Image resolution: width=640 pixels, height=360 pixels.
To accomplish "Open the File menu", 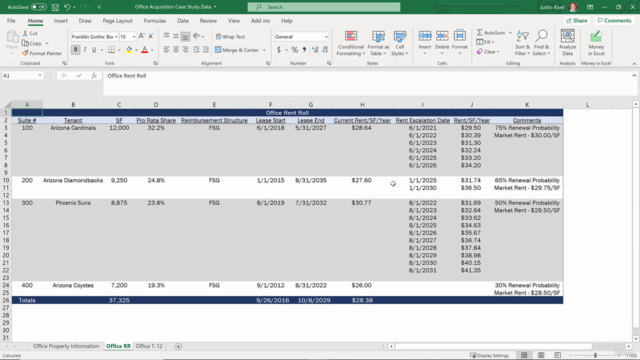I will pyautogui.click(x=11, y=21).
